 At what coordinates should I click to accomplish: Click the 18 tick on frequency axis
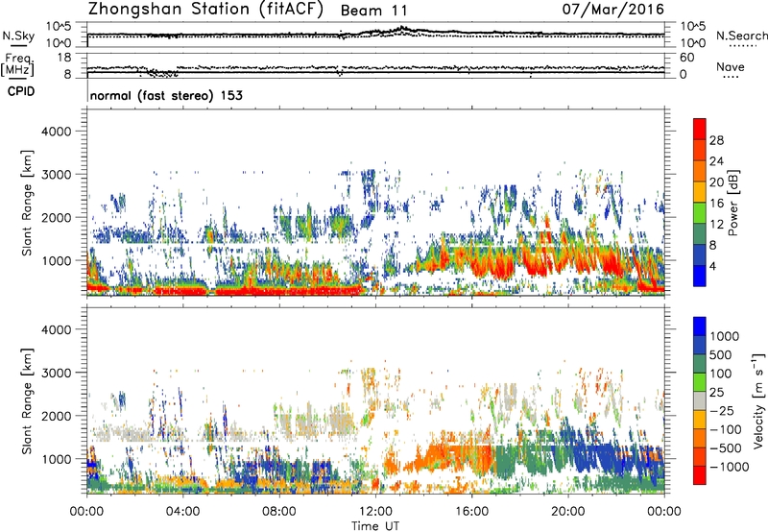click(63, 58)
